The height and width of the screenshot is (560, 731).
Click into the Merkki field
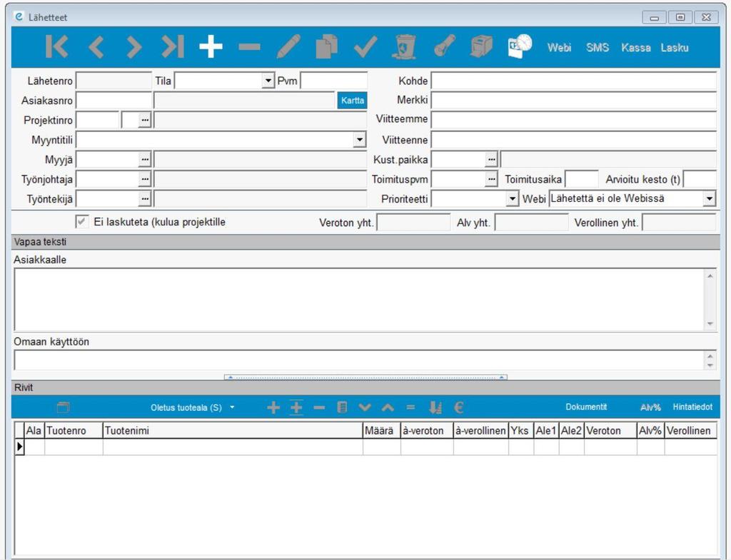point(573,100)
